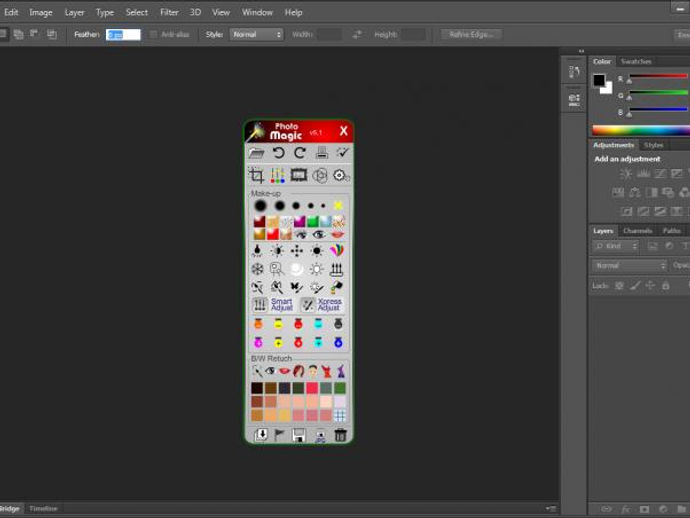Click the download arrow icon in Photo Magic
Screen dimensions: 690x518
pos(261,435)
